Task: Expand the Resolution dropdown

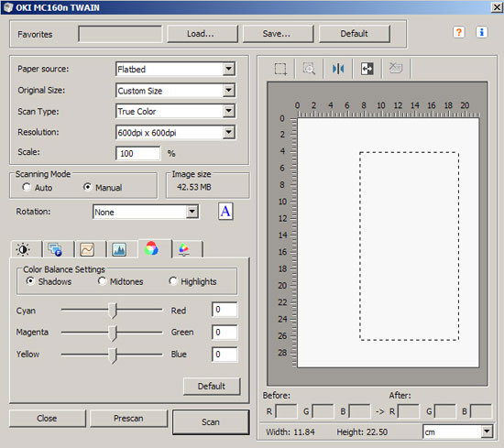Action: coord(228,132)
